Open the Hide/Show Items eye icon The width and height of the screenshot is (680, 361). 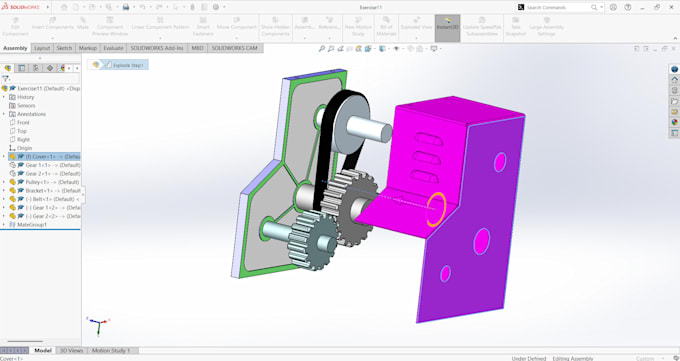tap(396, 49)
